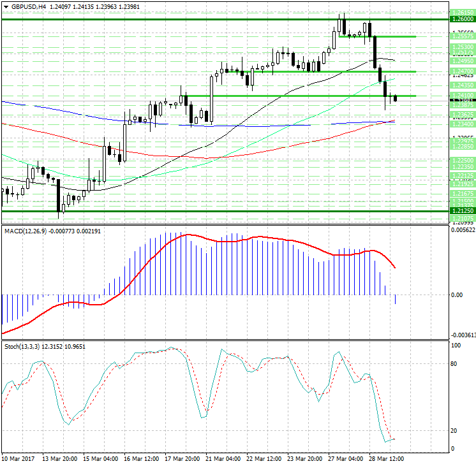Click the 10 Mar 2017 date label

[19, 459]
